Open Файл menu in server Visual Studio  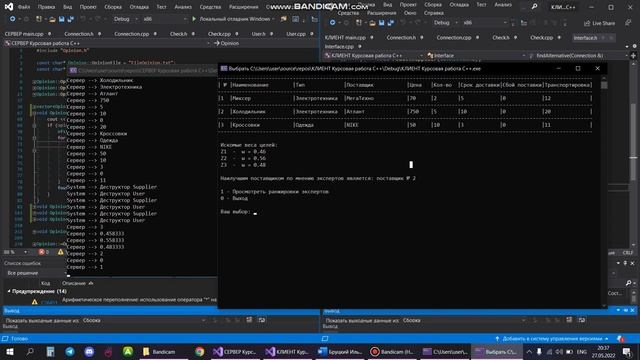pos(24,7)
